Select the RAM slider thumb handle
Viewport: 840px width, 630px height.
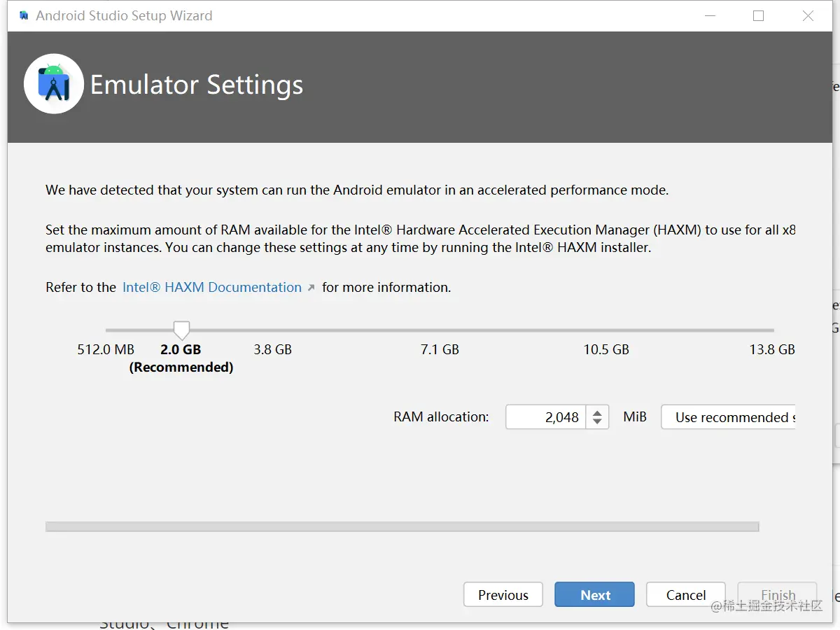(x=181, y=330)
